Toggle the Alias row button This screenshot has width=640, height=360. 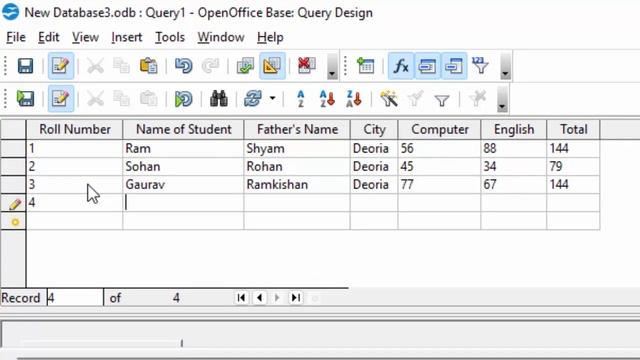pyautogui.click(x=454, y=66)
